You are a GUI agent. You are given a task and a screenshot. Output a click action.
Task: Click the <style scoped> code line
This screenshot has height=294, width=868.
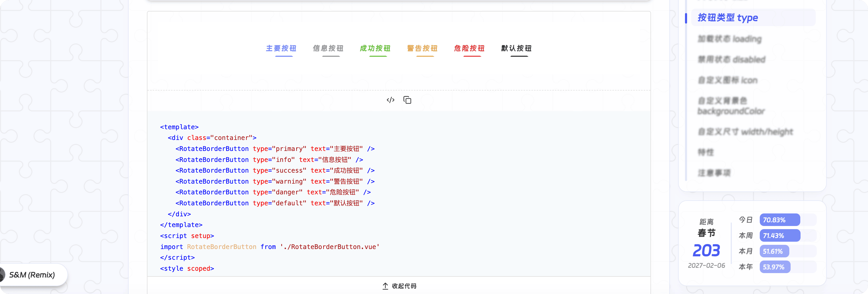[x=187, y=268]
